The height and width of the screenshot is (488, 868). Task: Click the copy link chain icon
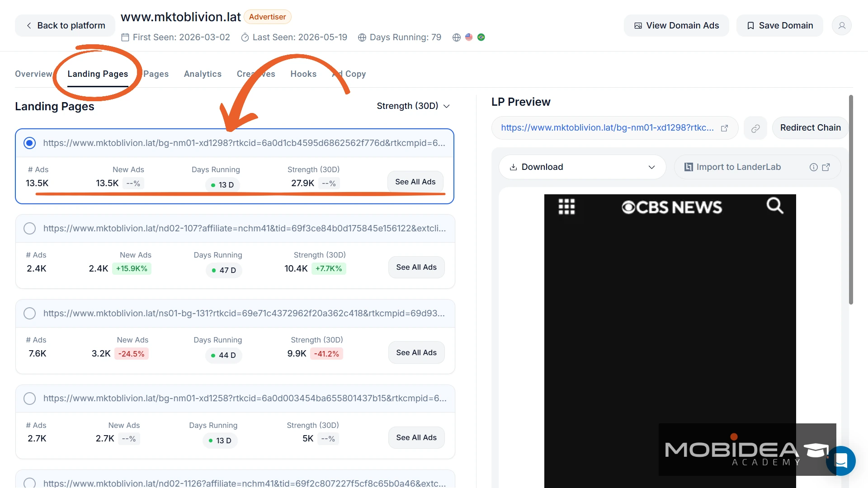pos(755,128)
